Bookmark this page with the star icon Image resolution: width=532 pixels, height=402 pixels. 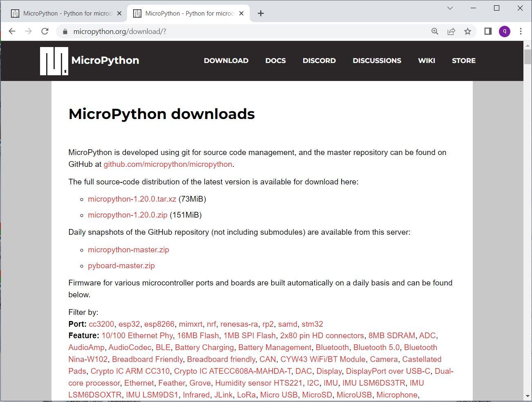pos(467,31)
